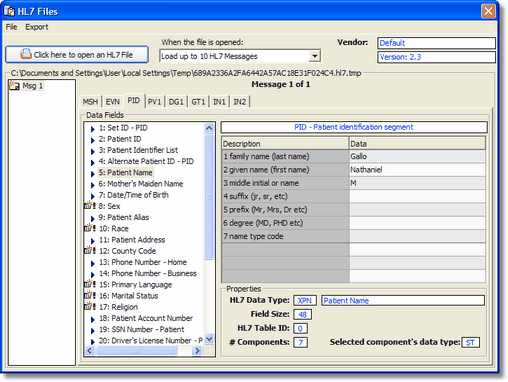
Task: Click the Nathaniel given name data cell
Action: (x=417, y=170)
